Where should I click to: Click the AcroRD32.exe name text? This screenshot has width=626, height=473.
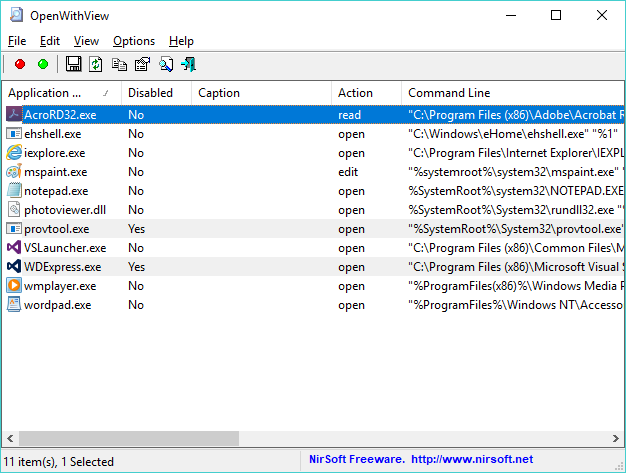[x=60, y=115]
